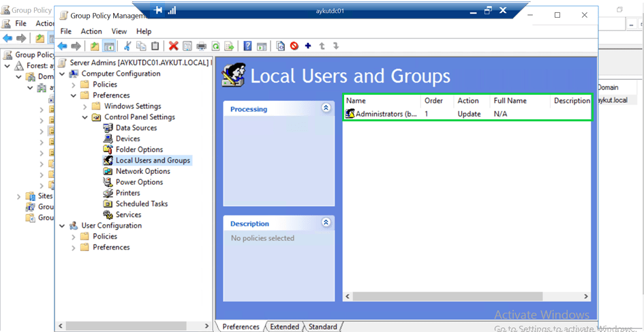Switch to the Extended tab

click(284, 327)
